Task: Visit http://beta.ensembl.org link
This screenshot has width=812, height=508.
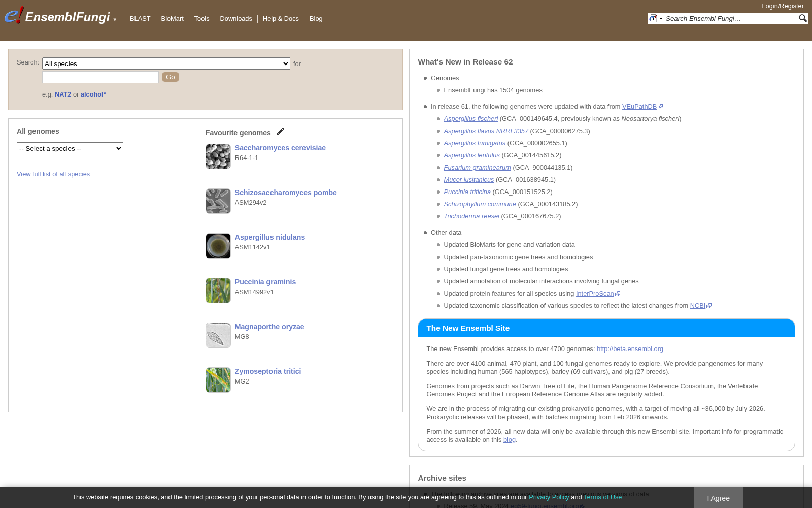Action: (x=630, y=349)
